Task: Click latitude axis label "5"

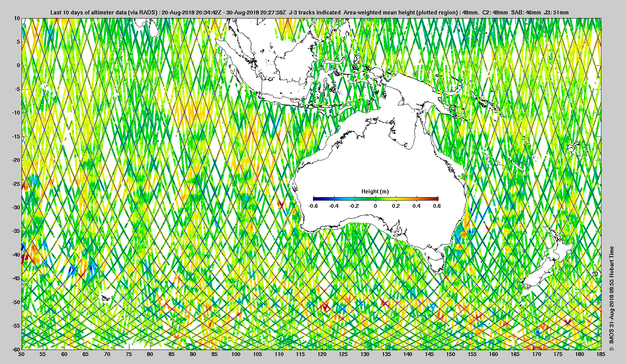Action: pos(18,42)
